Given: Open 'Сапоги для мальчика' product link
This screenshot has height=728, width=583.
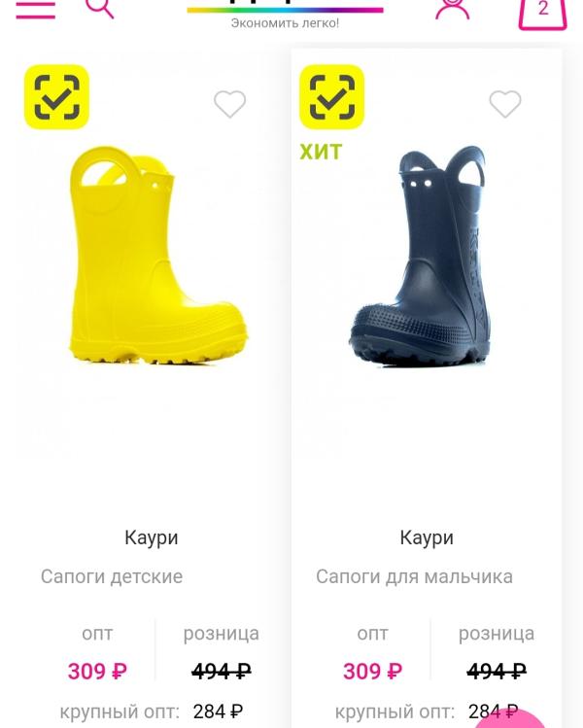Looking at the screenshot, I should (414, 576).
